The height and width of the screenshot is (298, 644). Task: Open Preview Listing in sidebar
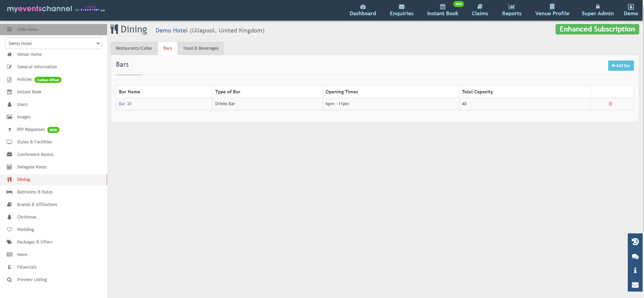32,280
